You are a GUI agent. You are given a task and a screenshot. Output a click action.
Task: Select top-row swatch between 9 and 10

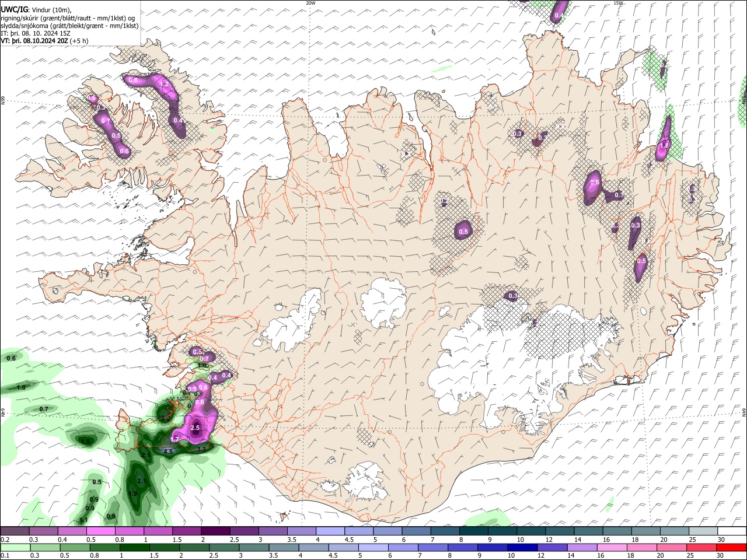coord(502,531)
